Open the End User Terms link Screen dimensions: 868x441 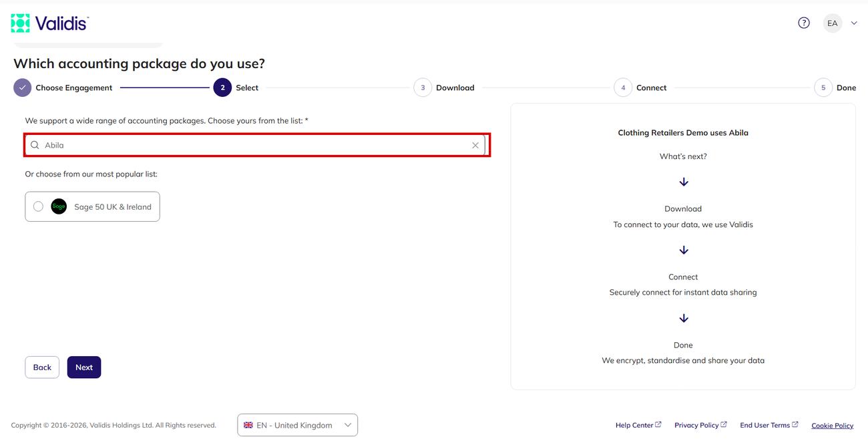(x=769, y=425)
